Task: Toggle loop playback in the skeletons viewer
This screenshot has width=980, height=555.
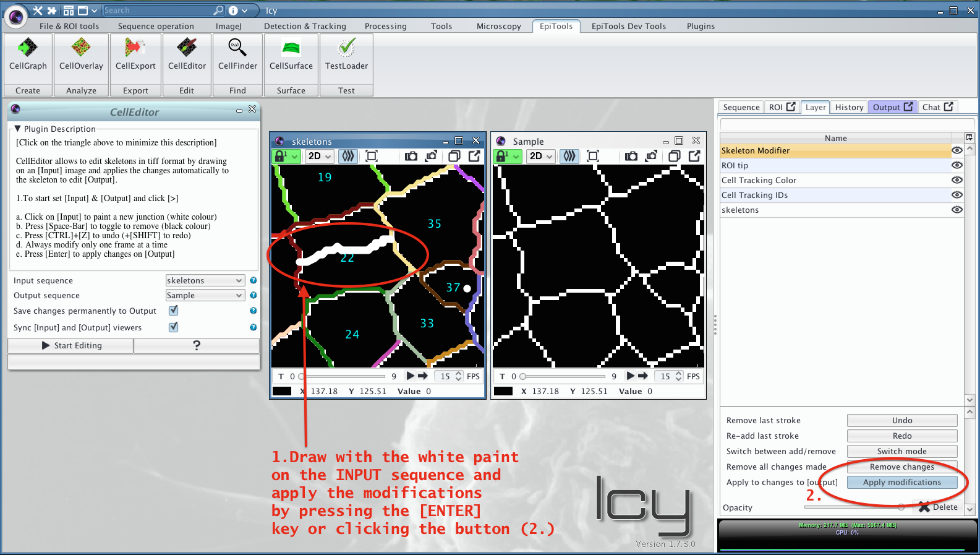Action: [423, 376]
